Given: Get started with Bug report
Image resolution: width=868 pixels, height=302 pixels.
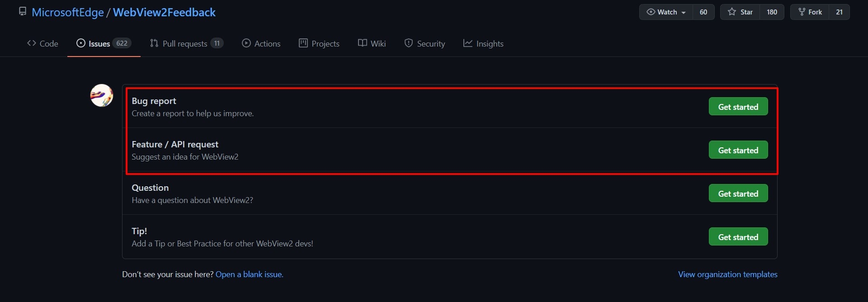Looking at the screenshot, I should click(738, 107).
